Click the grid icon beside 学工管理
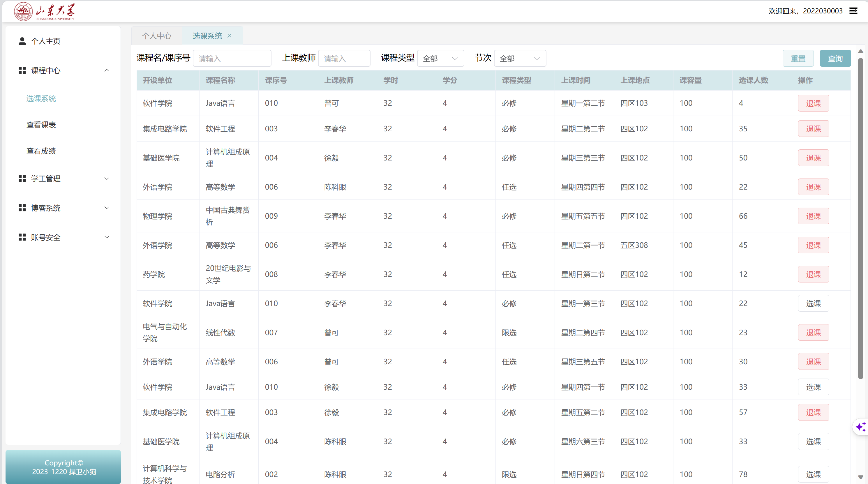Viewport: 868px width, 484px height. (22, 179)
